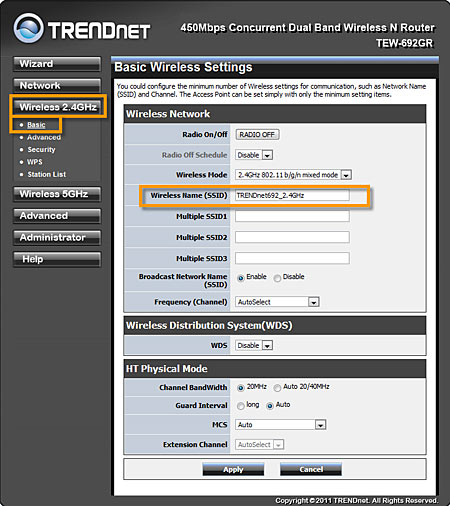Screen dimensions: 450x506
Task: Select Auto guard interval
Action: [x=270, y=406]
